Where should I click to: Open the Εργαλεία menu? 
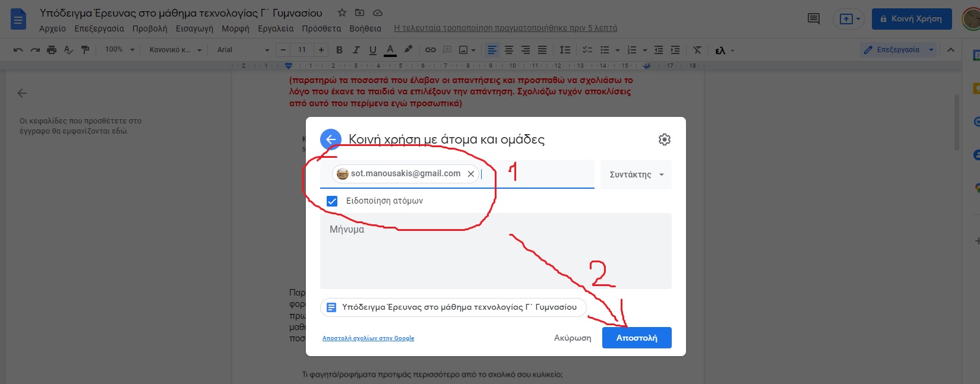(x=276, y=28)
